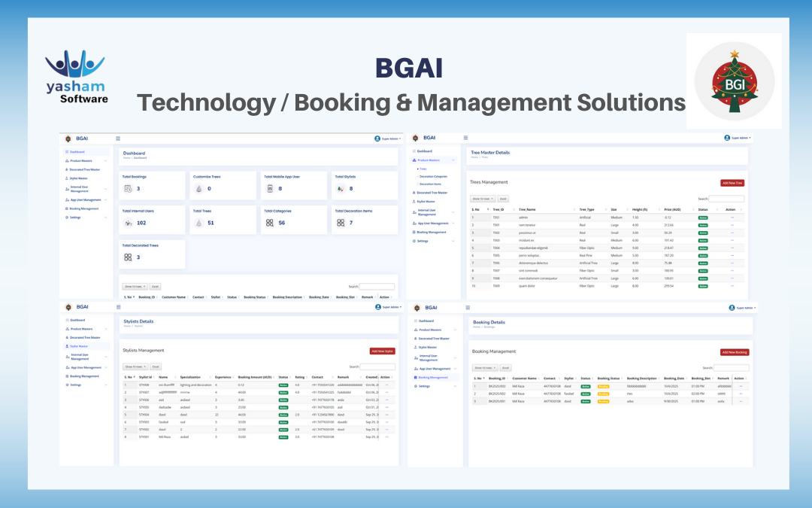Click the Total Mobile App User phone icon
The height and width of the screenshot is (508, 812).
pos(270,188)
